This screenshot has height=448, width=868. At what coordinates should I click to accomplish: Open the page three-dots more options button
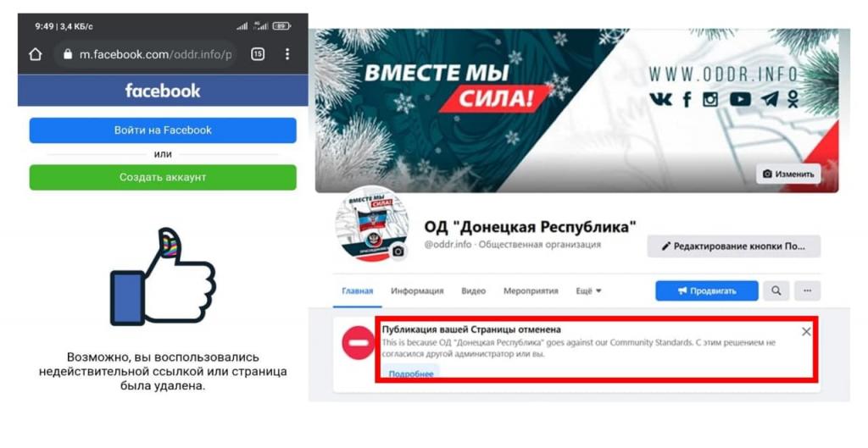tap(807, 291)
